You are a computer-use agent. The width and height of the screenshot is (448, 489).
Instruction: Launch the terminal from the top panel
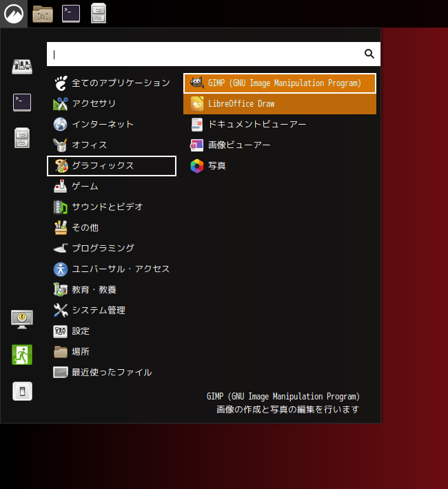click(x=71, y=14)
